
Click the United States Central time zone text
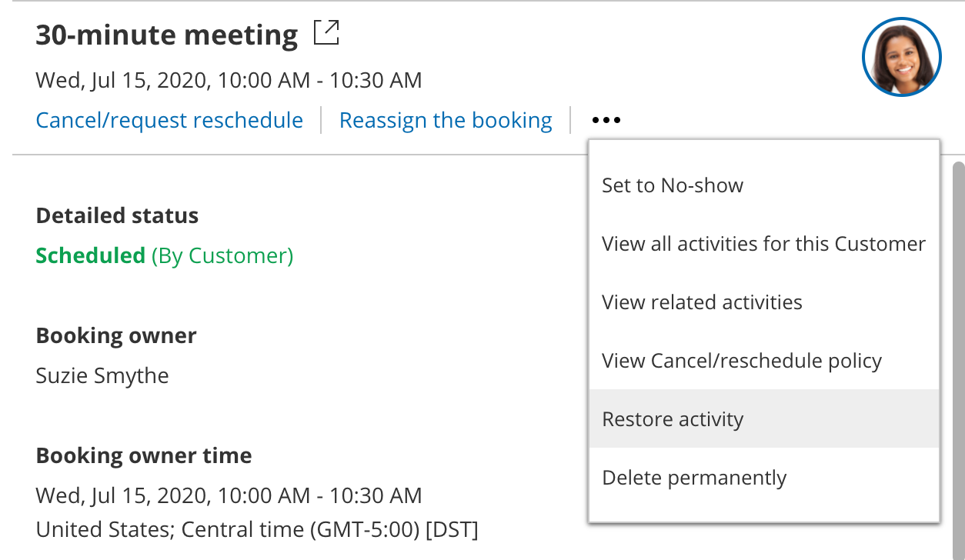[x=257, y=530]
